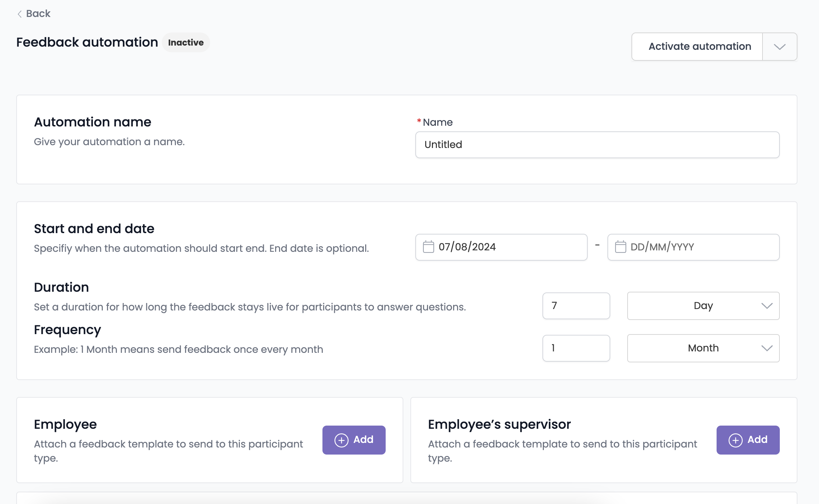Click the Employee card heading
This screenshot has height=504, width=819.
pyautogui.click(x=65, y=425)
